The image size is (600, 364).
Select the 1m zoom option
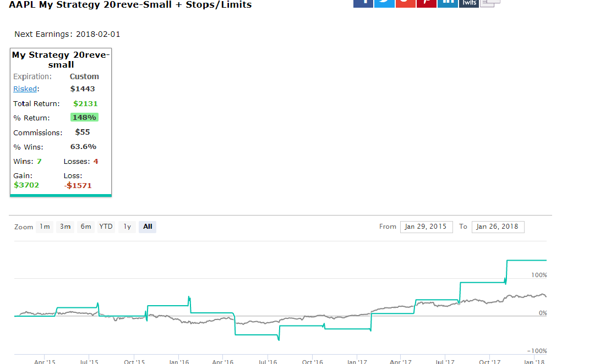[x=45, y=227]
